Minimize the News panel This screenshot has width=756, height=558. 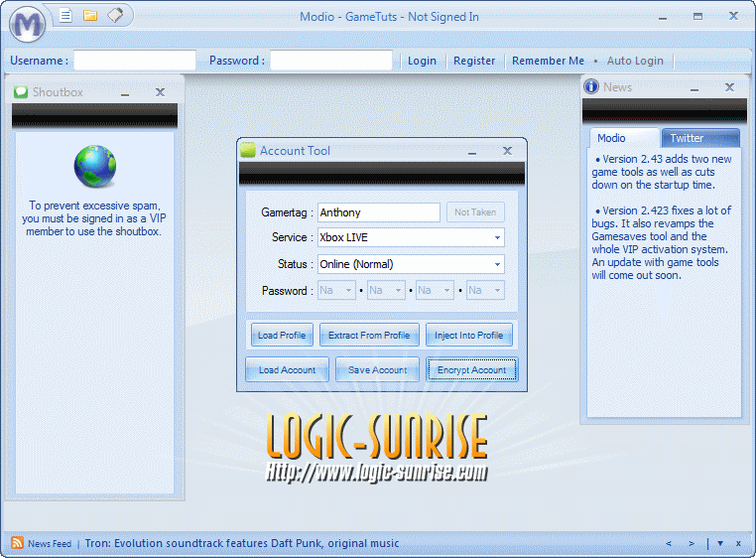pyautogui.click(x=694, y=87)
